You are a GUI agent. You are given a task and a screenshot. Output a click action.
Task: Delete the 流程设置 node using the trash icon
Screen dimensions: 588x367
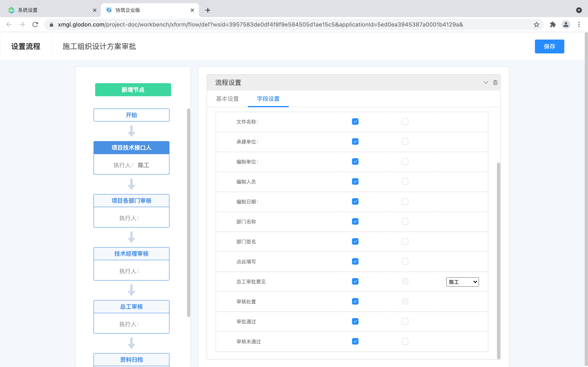click(x=495, y=82)
